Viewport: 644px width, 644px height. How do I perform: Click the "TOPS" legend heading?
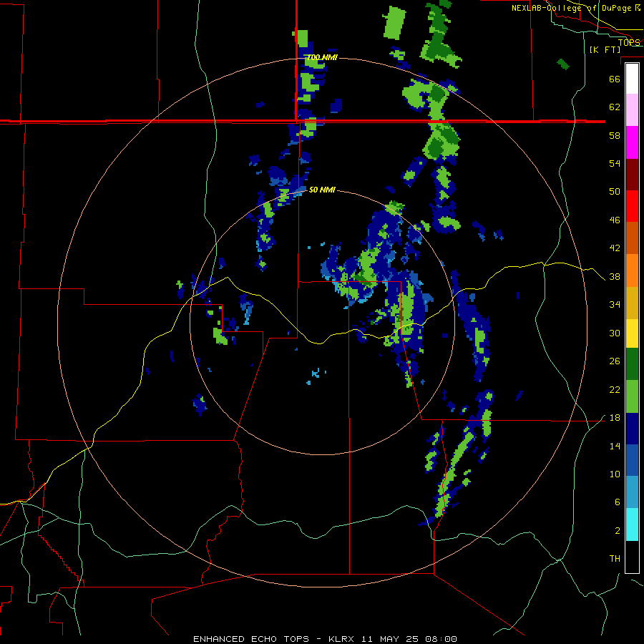point(629,42)
